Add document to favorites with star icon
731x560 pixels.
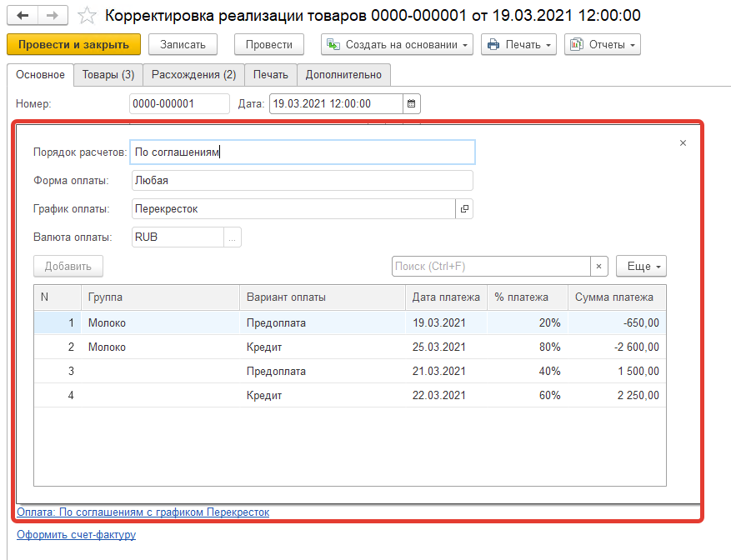pyautogui.click(x=86, y=16)
